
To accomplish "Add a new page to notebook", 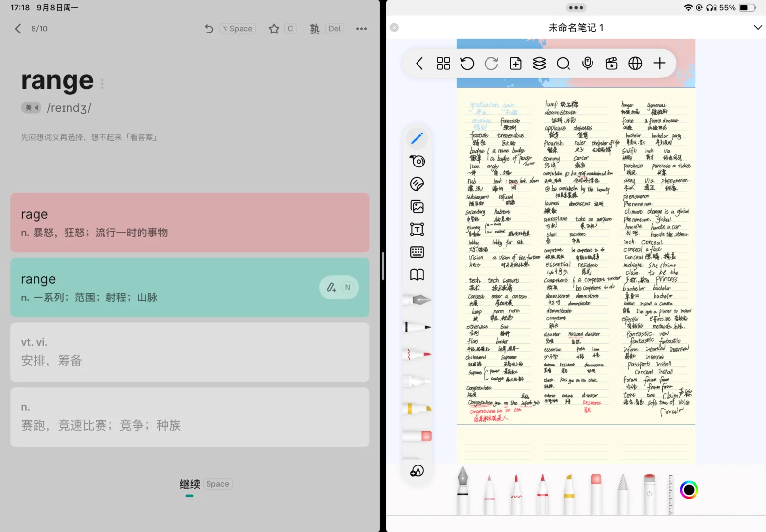I will [x=516, y=64].
